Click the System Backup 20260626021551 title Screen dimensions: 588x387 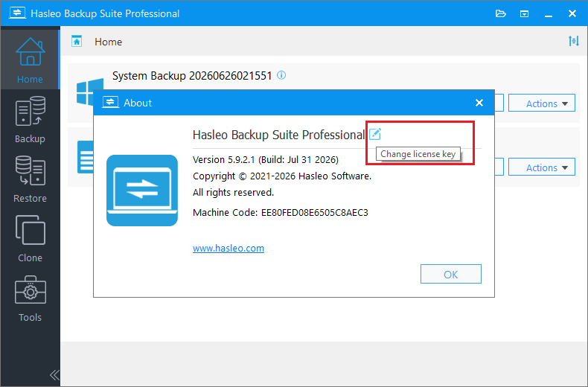[x=192, y=76]
